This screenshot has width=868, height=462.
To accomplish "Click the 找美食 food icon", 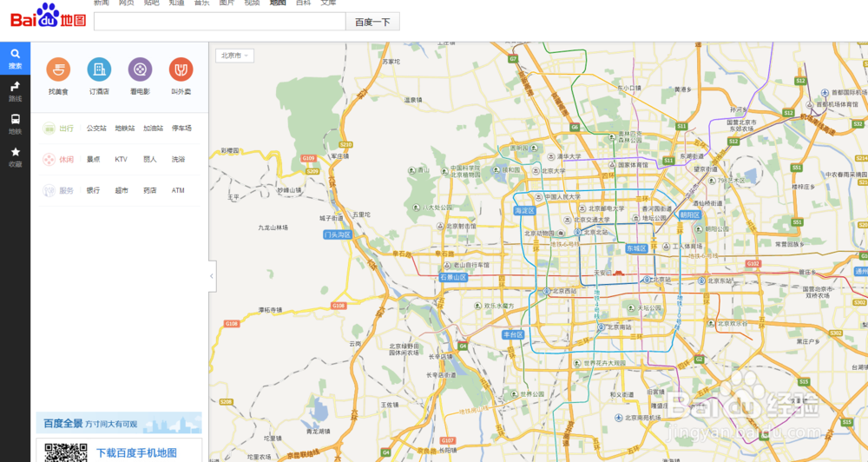I will (x=58, y=69).
